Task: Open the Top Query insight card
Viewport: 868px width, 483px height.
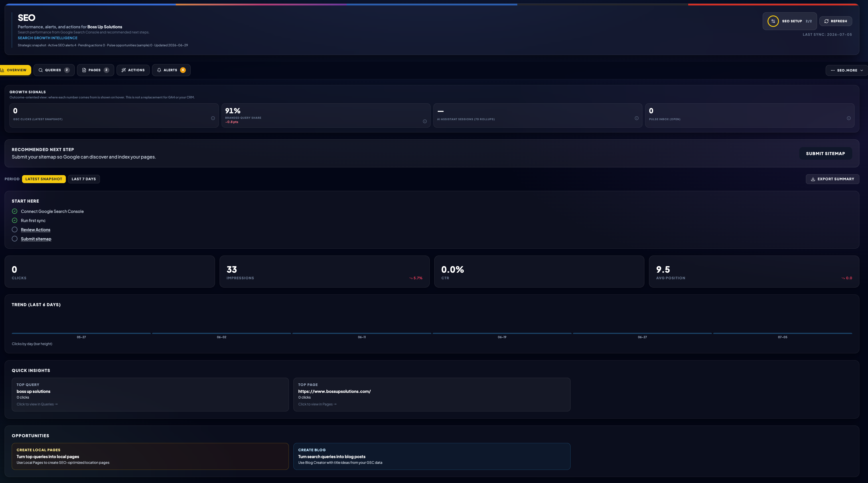Action: point(150,394)
